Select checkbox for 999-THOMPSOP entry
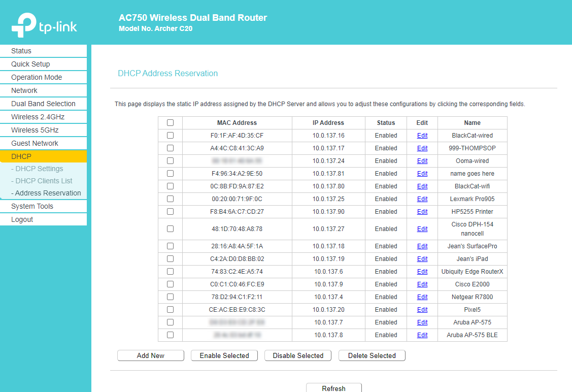The image size is (572, 392). pyautogui.click(x=170, y=148)
